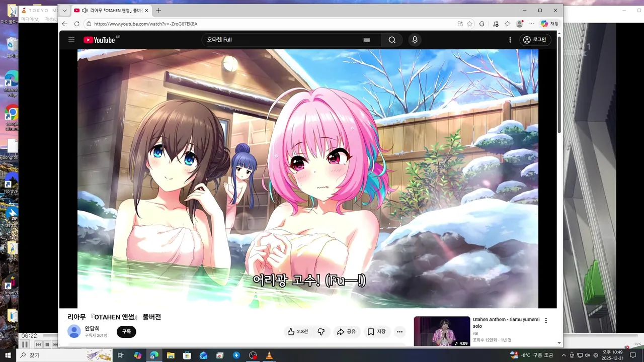Add this page to favorites star
644x362 pixels.
[469, 24]
